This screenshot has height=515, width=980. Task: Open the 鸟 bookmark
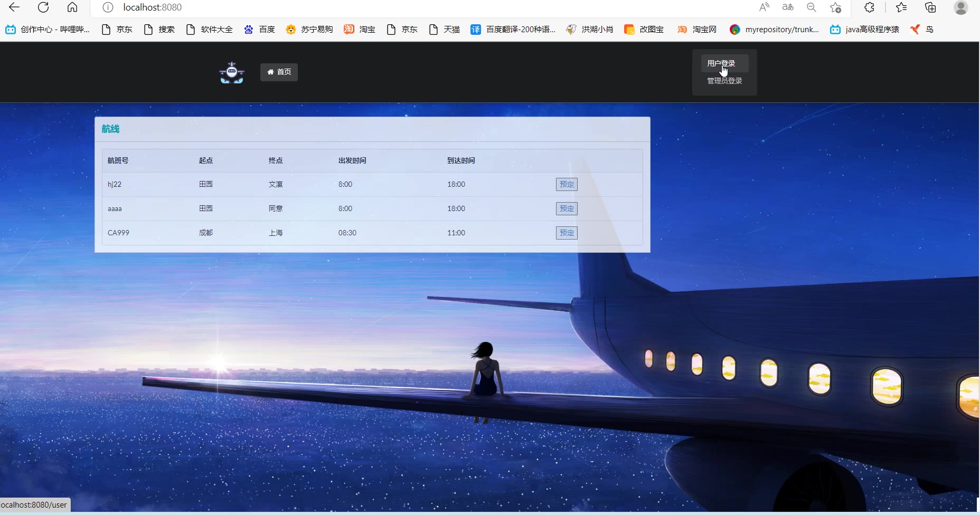922,30
